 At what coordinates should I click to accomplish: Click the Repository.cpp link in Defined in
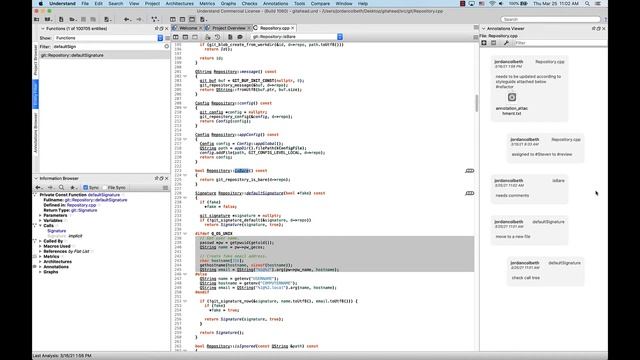(x=81, y=205)
